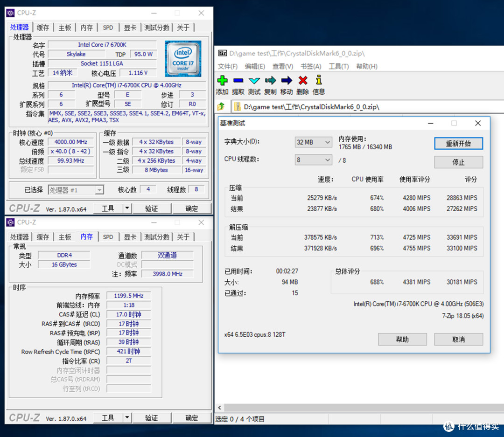Image resolution: width=504 pixels, height=437 pixels.
Task: Switch to 处理器 tab in bottom CPU-Z
Action: [x=19, y=237]
